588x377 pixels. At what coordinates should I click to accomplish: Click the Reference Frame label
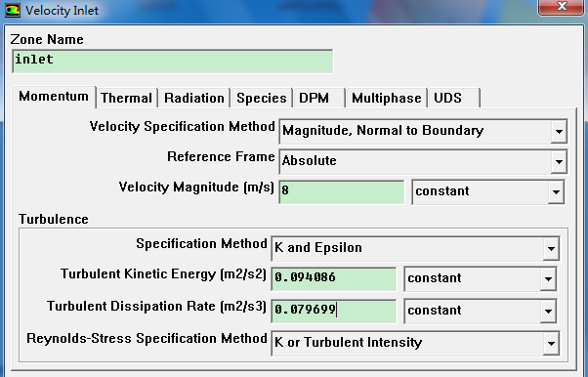221,156
